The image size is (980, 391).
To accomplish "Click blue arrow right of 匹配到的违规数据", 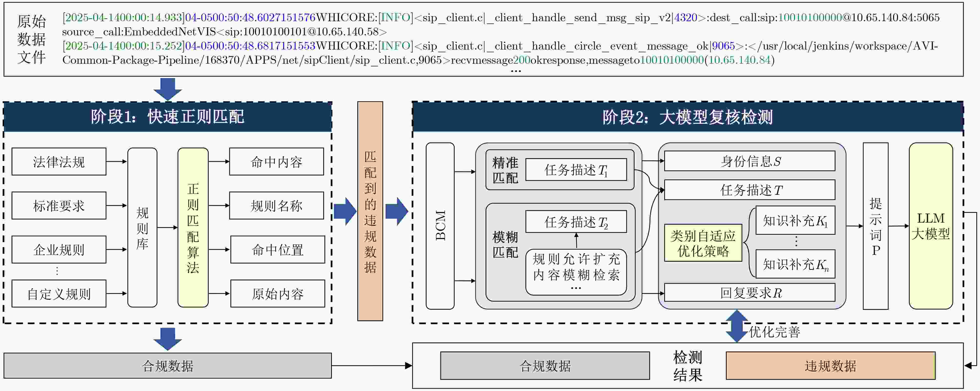I will (396, 211).
